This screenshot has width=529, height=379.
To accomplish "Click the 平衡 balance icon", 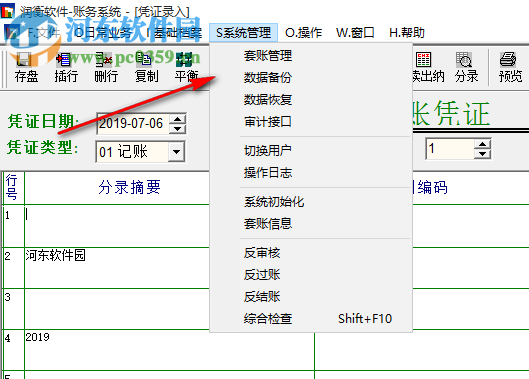I will [186, 68].
